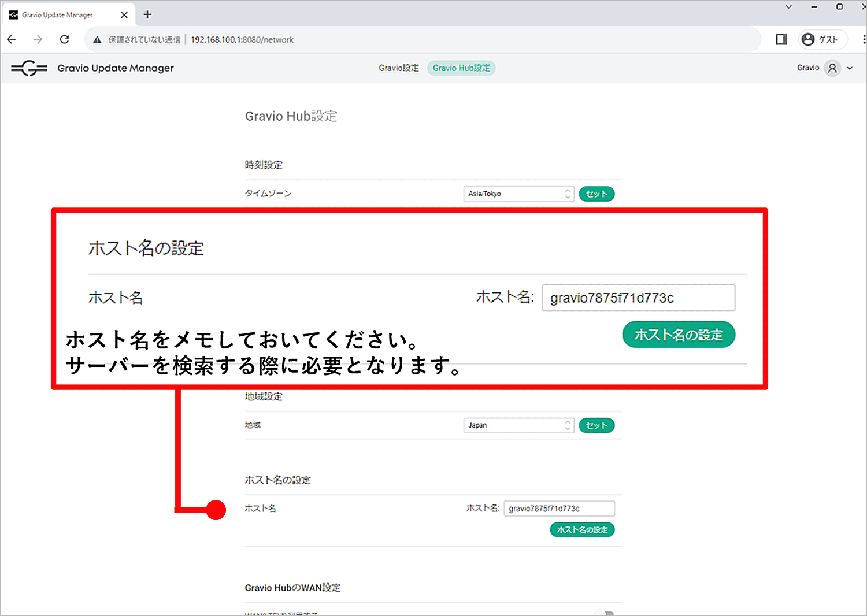Expand the Gravio user menu chevron
Image resolution: width=867 pixels, height=616 pixels.
[x=850, y=68]
